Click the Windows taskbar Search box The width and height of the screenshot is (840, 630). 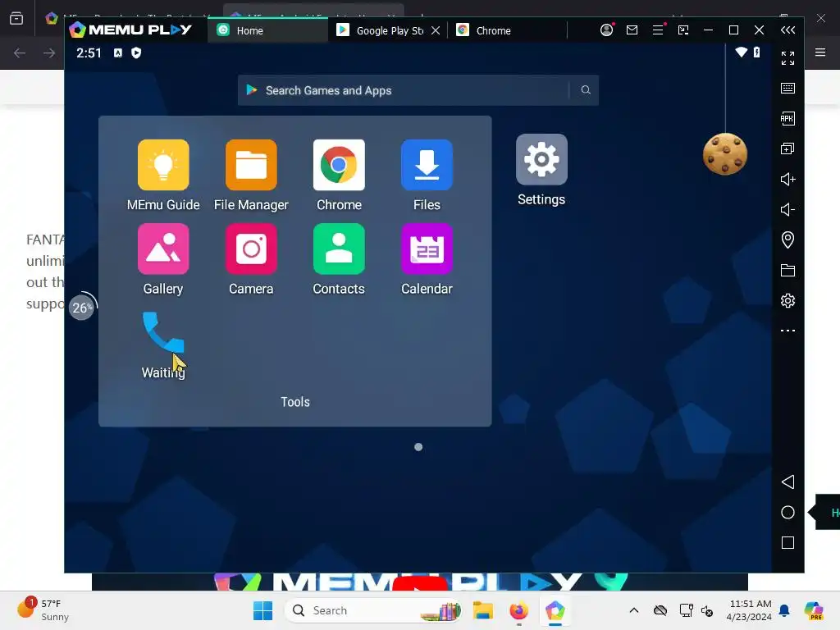pyautogui.click(x=374, y=610)
